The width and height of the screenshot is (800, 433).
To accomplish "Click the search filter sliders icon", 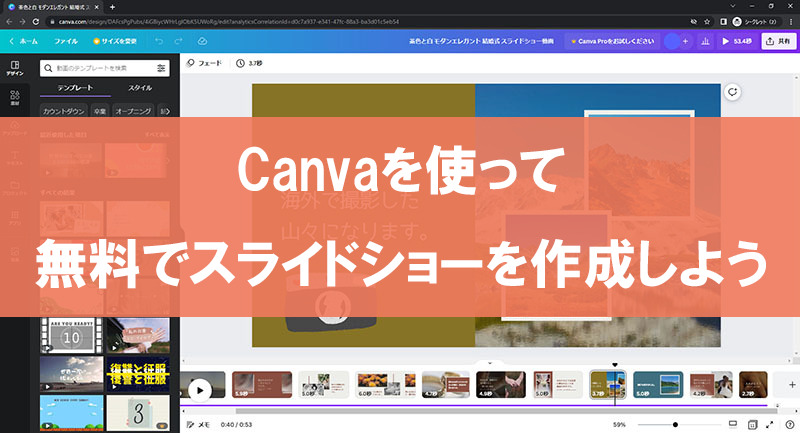I will coord(161,68).
